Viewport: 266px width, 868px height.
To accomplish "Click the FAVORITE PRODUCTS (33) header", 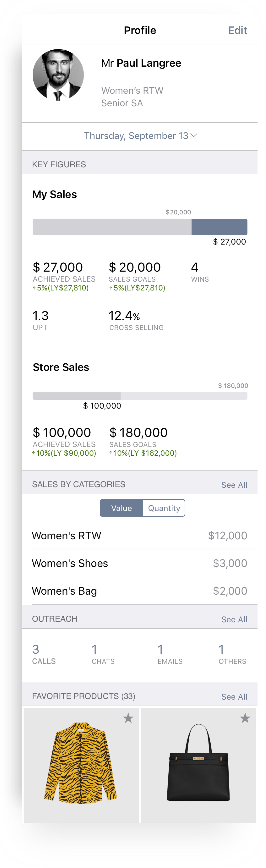I will [84, 696].
